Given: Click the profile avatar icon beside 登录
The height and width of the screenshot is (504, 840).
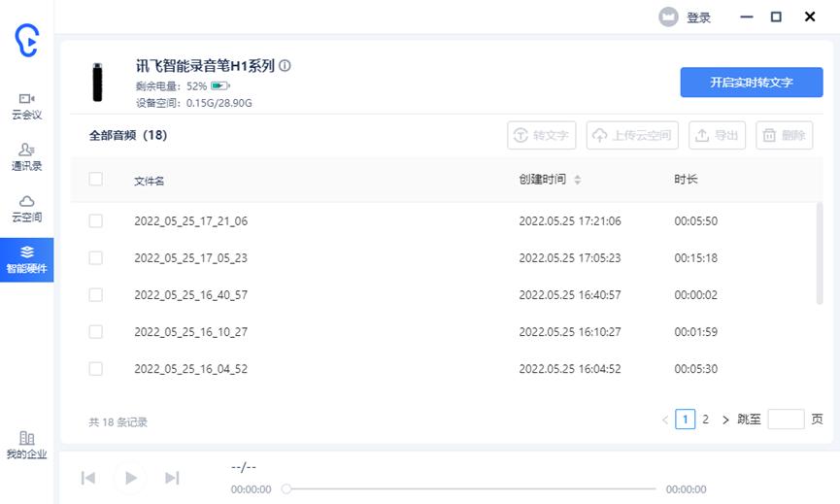Looking at the screenshot, I should [x=668, y=17].
